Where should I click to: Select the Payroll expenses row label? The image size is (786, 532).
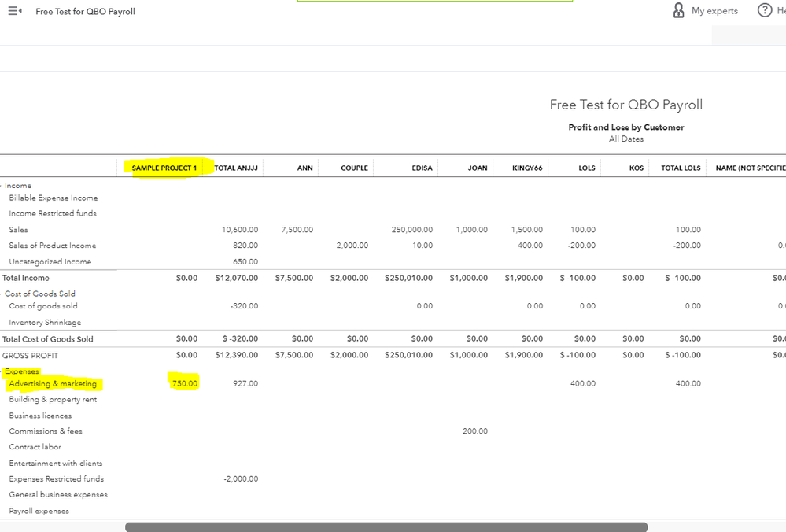pyautogui.click(x=39, y=511)
